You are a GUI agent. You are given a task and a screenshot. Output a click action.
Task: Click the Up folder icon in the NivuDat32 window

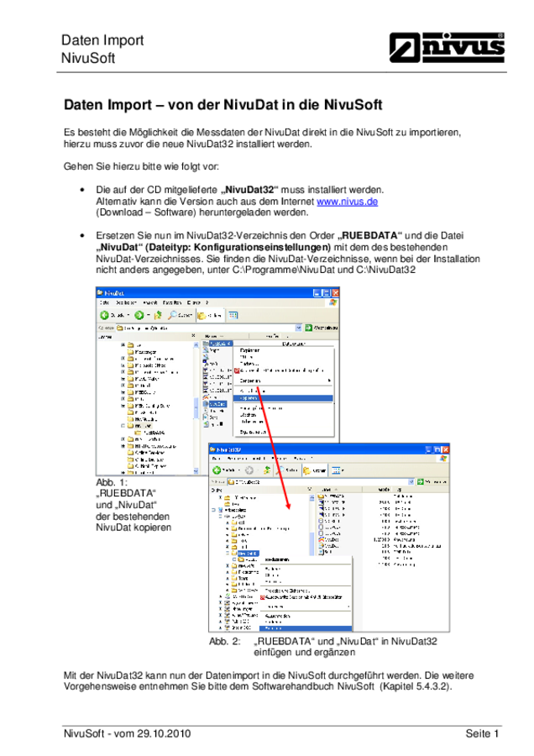point(267,470)
